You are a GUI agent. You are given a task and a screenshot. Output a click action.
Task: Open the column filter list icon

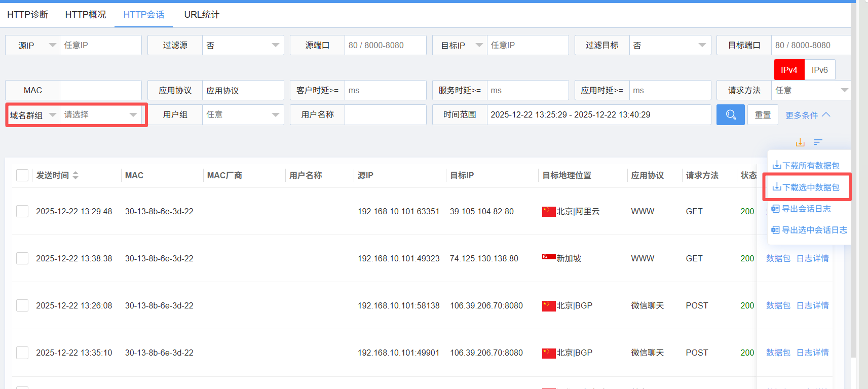click(x=818, y=142)
